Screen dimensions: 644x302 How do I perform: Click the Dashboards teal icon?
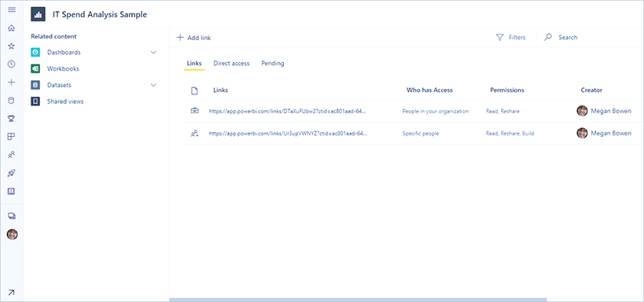[35, 53]
